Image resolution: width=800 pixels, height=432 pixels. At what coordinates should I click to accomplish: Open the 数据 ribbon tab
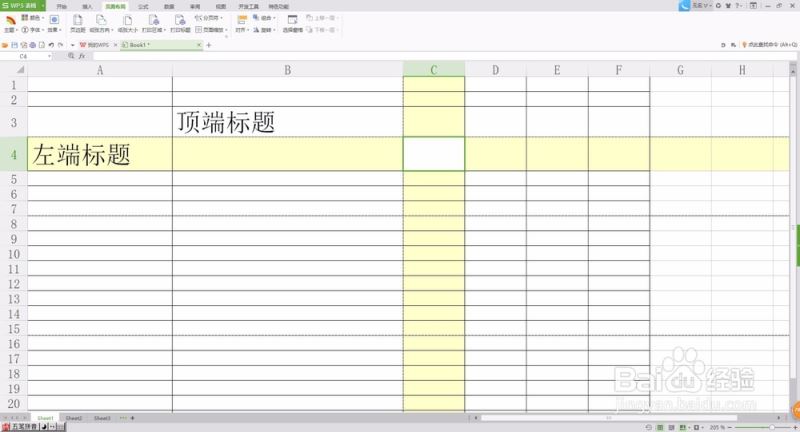(169, 7)
